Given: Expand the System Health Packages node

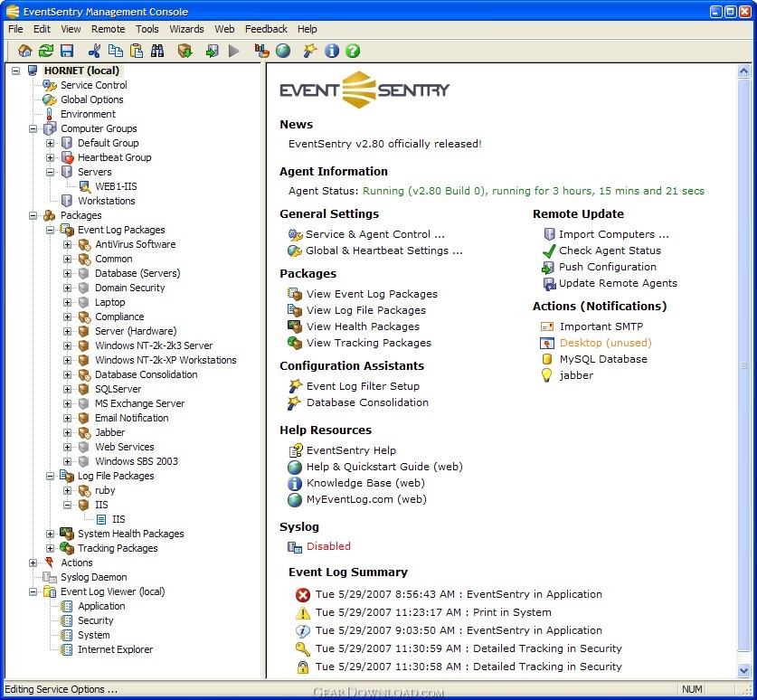Looking at the screenshot, I should 51,534.
